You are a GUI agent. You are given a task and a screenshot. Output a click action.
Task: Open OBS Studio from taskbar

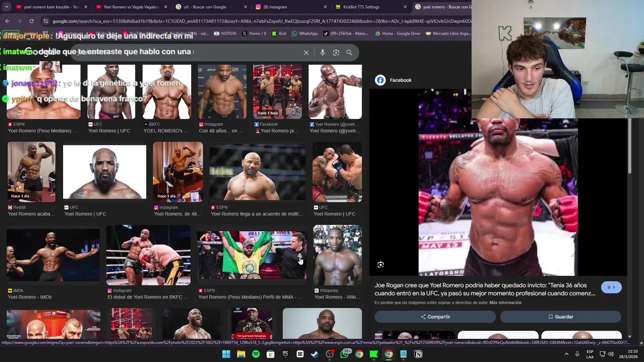coord(330,354)
